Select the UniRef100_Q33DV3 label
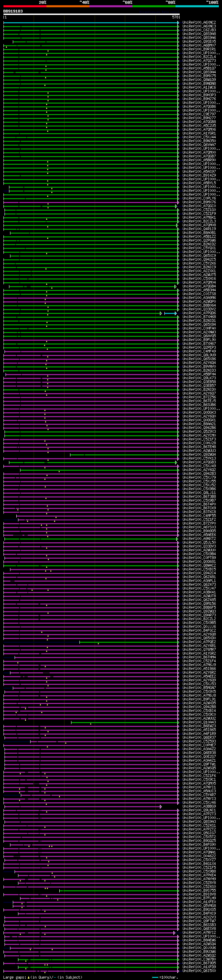This screenshot has width=222, height=980. (199, 546)
